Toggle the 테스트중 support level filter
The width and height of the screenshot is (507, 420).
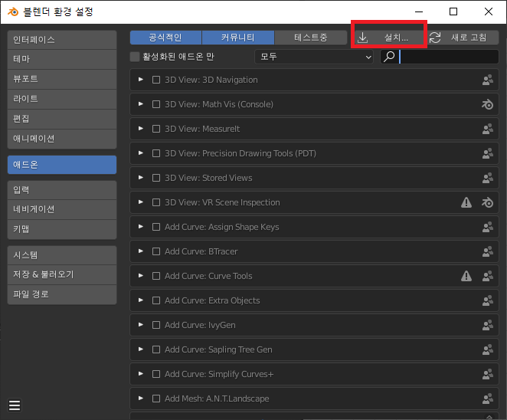click(x=311, y=38)
